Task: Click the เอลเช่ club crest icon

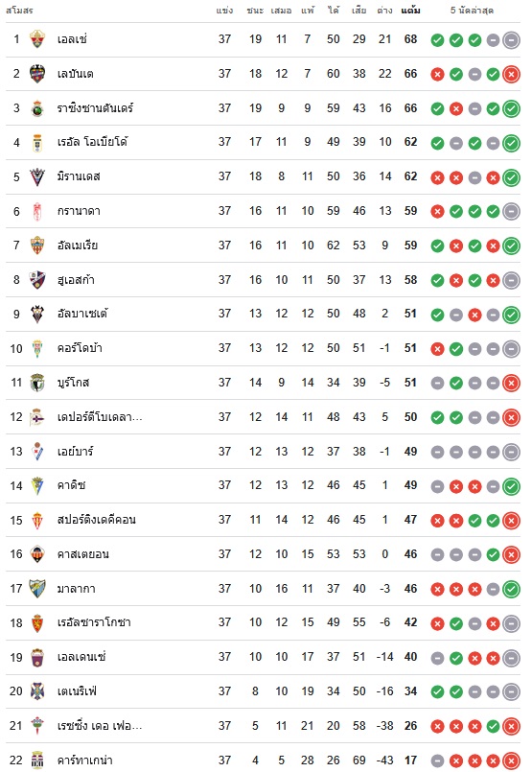Action: (x=37, y=39)
